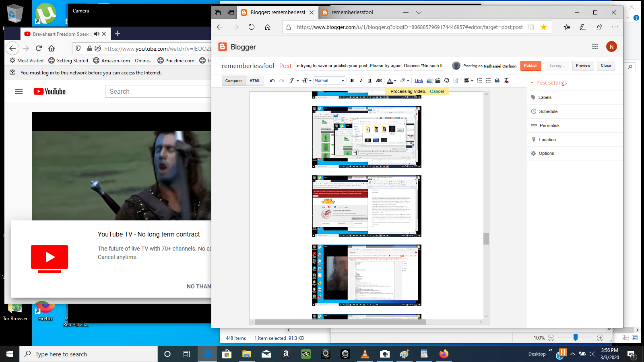
Task: Open VLC from the taskbar
Action: [x=365, y=354]
